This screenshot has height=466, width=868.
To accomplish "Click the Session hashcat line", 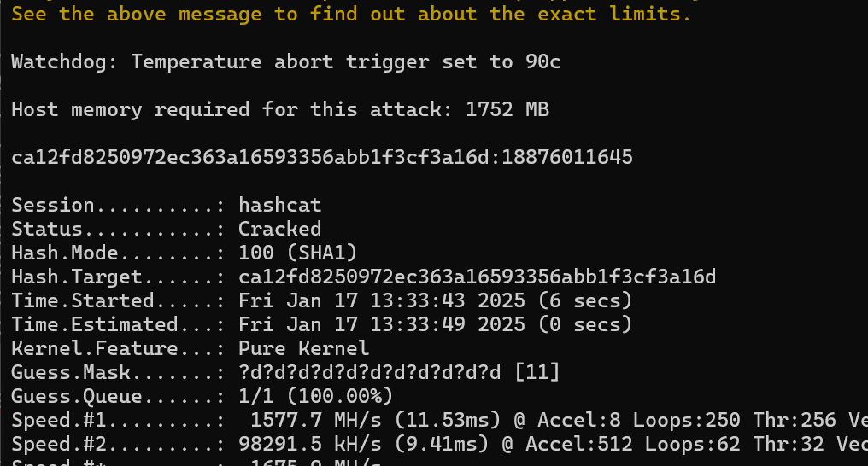I will pyautogui.click(x=166, y=205).
